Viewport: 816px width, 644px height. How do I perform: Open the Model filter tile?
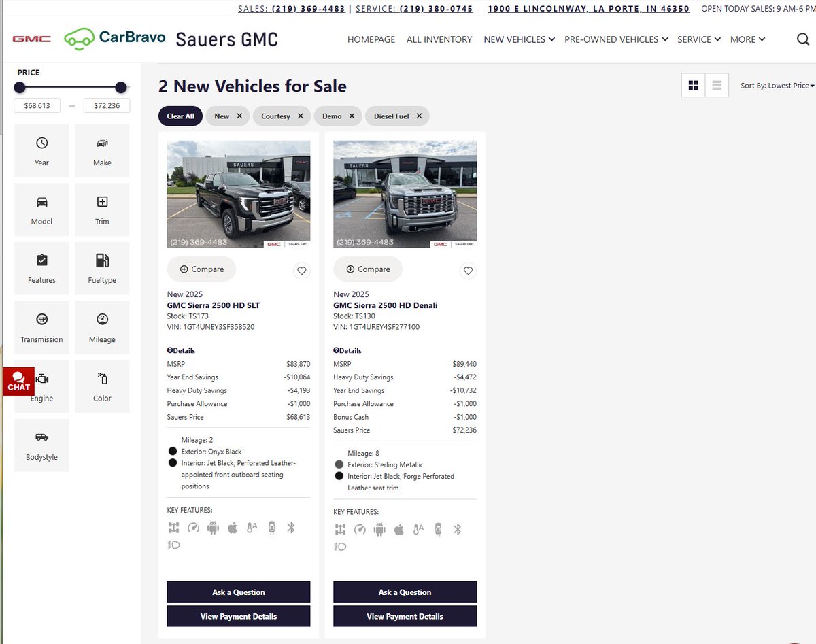[x=42, y=210]
